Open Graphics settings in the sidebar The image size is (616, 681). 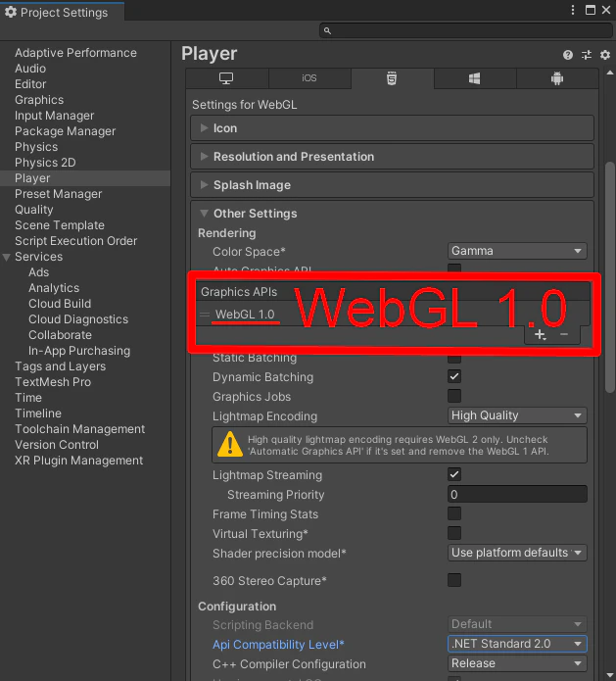pos(39,100)
